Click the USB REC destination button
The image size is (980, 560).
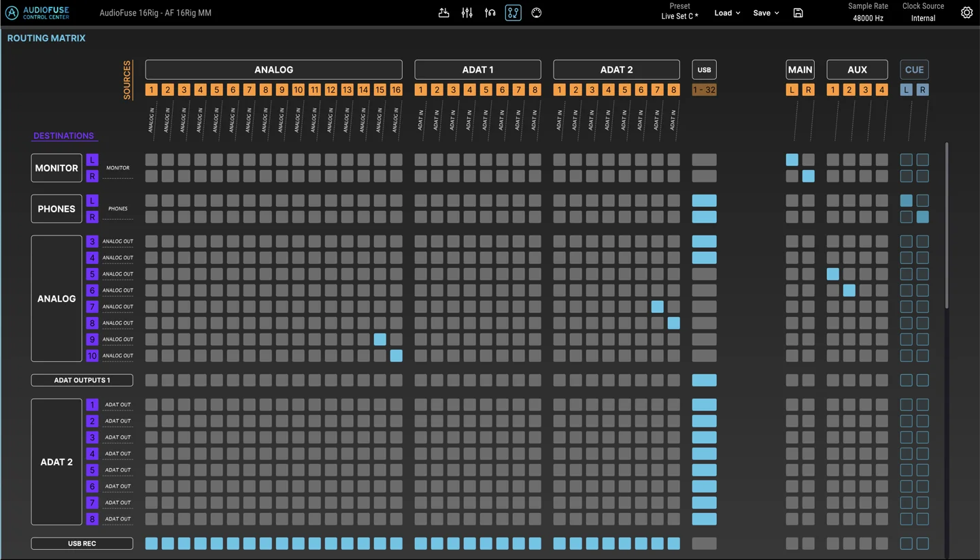tap(82, 544)
